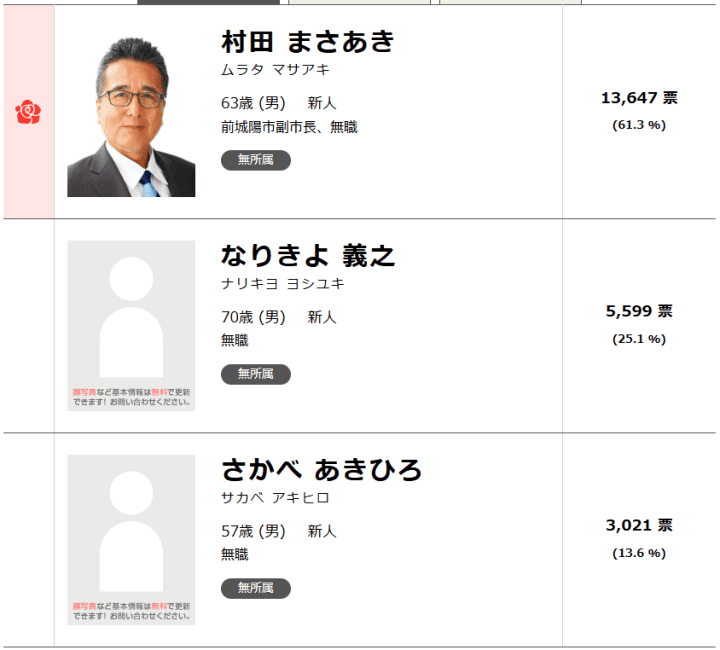Click the photo update notice under さかべ's placeholder
Screen dimensions: 720x650
(x=131, y=611)
